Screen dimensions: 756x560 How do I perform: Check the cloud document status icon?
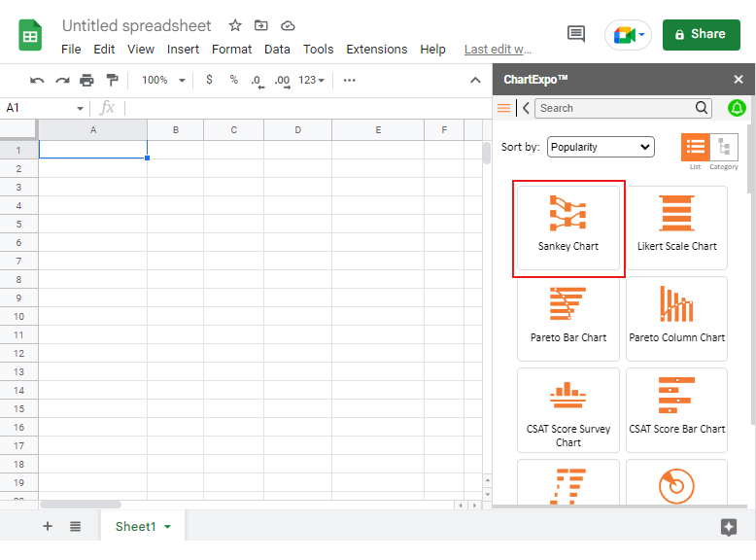(288, 25)
